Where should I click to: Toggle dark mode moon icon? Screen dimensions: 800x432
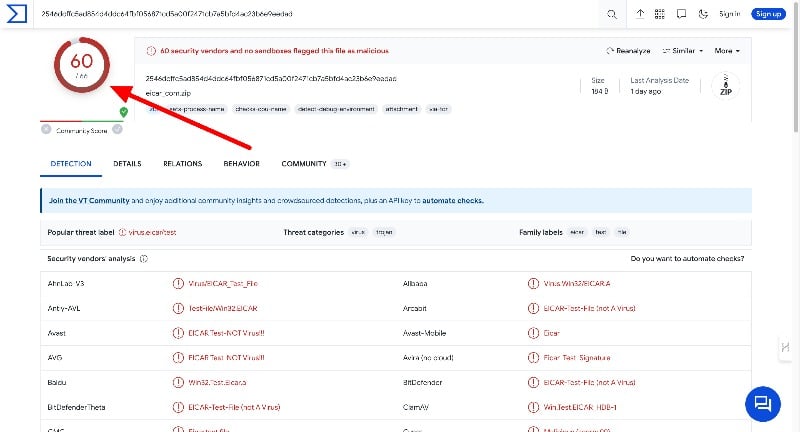[703, 14]
